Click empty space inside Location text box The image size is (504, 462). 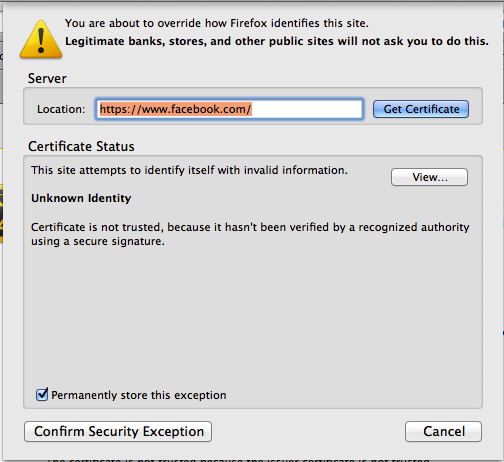(307, 109)
